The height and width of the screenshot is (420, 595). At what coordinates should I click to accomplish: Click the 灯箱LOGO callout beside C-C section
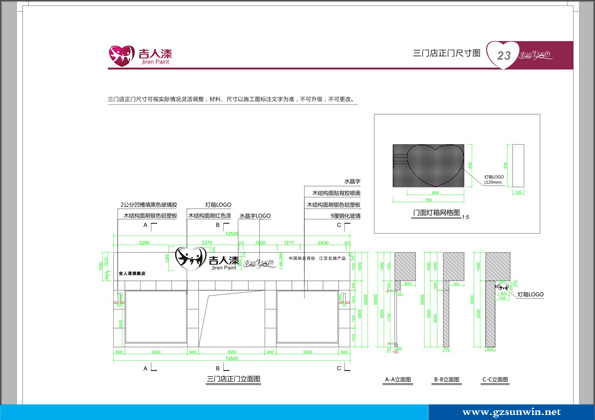point(530,294)
